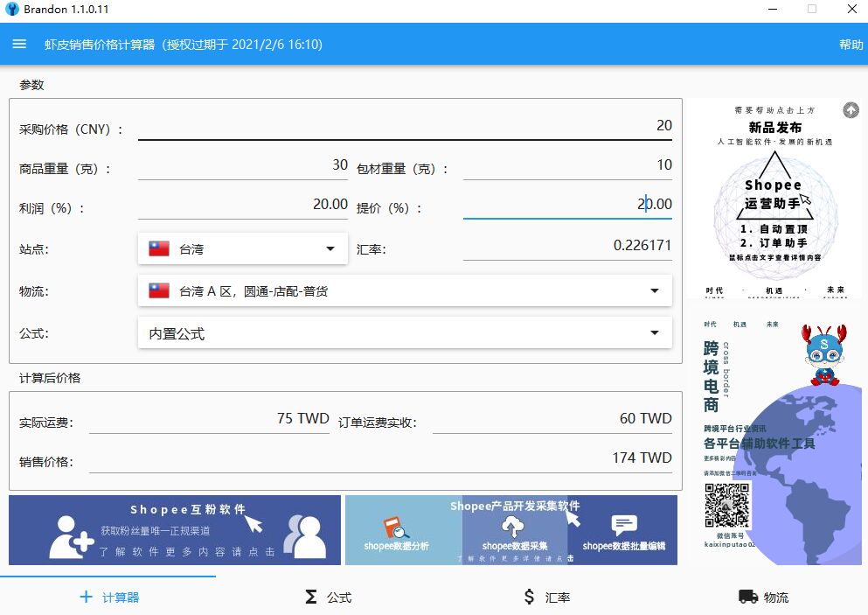Click the dollar icon on 汇率 tab
868x615 pixels.
(x=529, y=597)
